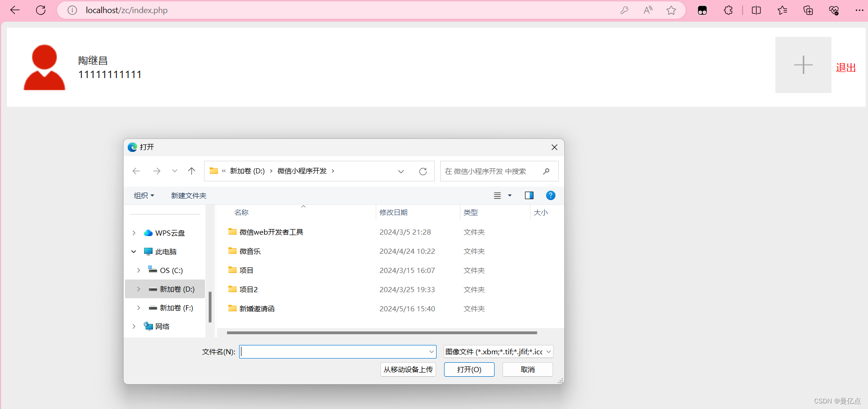This screenshot has width=868, height=409.
Task: Expand the 新加卷 (F:) drive node
Action: click(139, 308)
